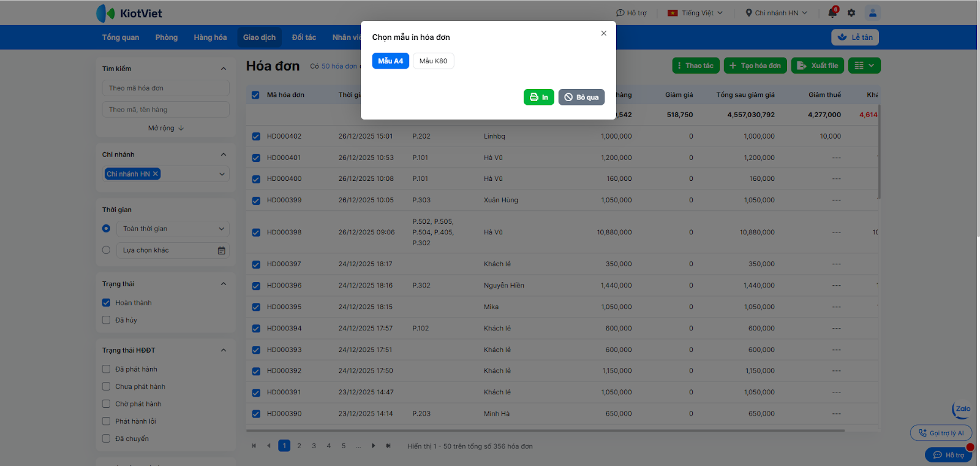Click the notification bell icon
This screenshot has height=466, width=980.
coord(832,13)
